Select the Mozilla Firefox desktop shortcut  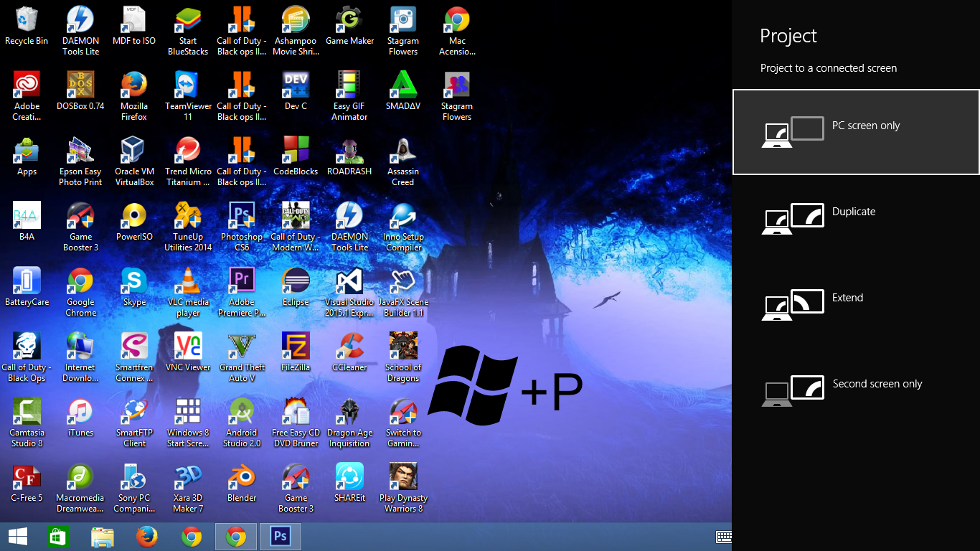pos(134,97)
